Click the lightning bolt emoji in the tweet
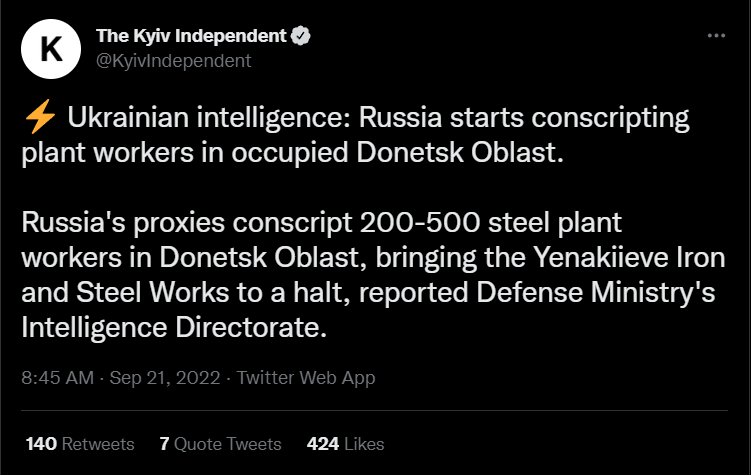Image resolution: width=751 pixels, height=475 pixels. coord(40,116)
